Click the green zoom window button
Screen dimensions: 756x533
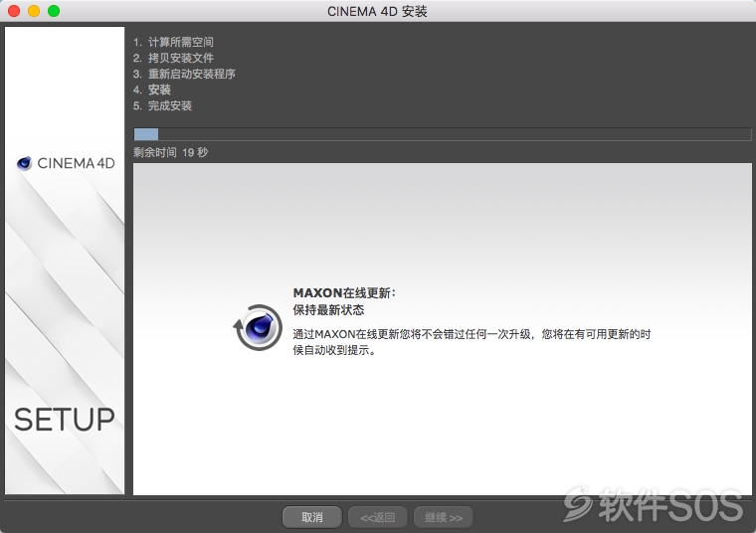click(x=54, y=11)
